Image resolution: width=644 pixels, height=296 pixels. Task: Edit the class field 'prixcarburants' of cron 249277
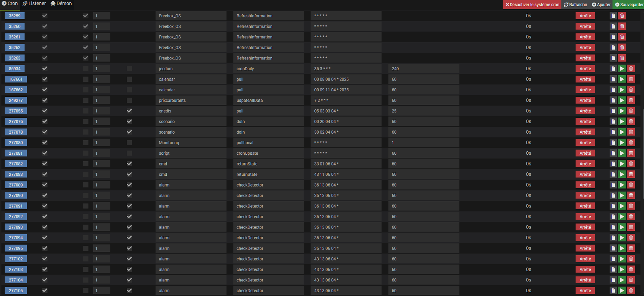pyautogui.click(x=191, y=100)
